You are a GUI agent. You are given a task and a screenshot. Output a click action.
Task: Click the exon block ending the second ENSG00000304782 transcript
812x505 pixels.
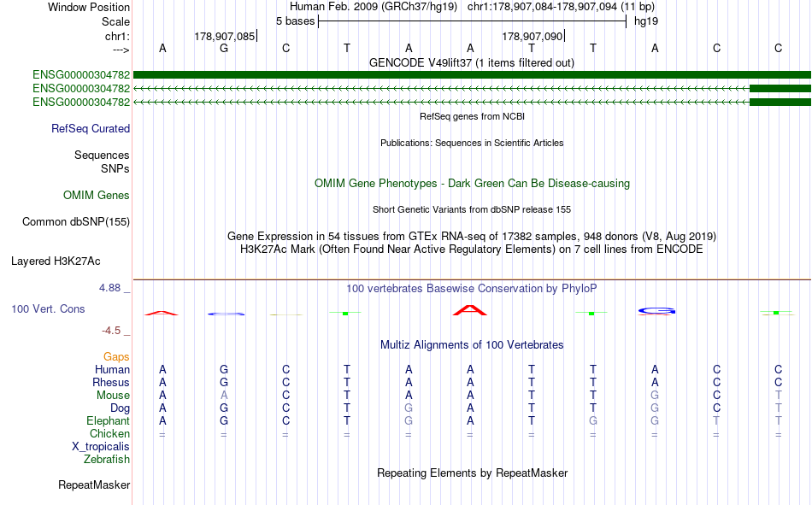[780, 89]
